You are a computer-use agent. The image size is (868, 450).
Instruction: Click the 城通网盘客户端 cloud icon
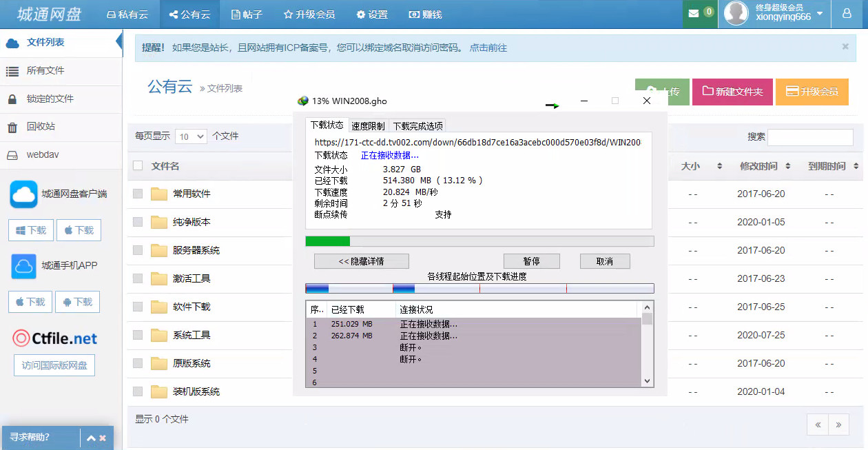click(x=23, y=194)
